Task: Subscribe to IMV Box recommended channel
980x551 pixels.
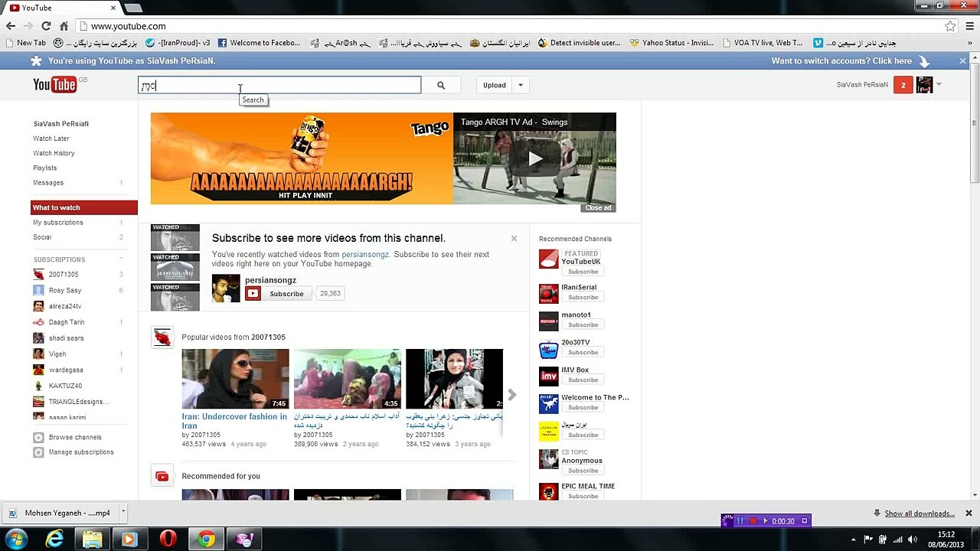Action: click(x=583, y=380)
